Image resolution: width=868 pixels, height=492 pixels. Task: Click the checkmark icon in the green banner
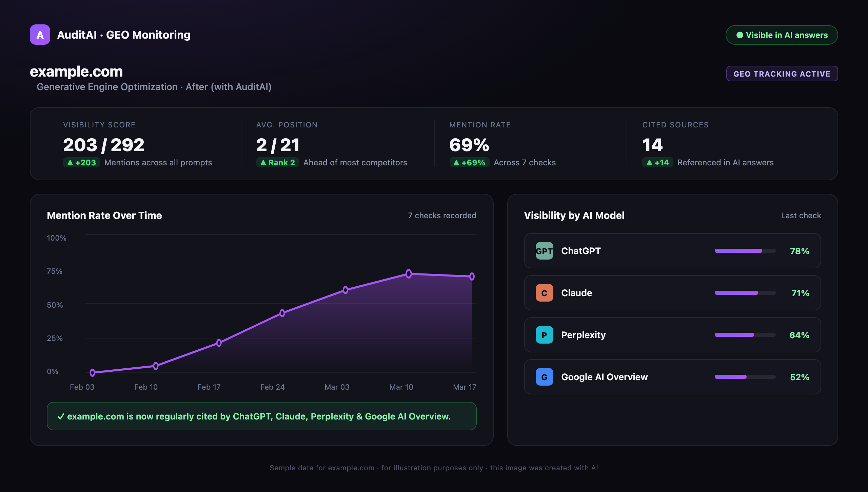pos(61,416)
